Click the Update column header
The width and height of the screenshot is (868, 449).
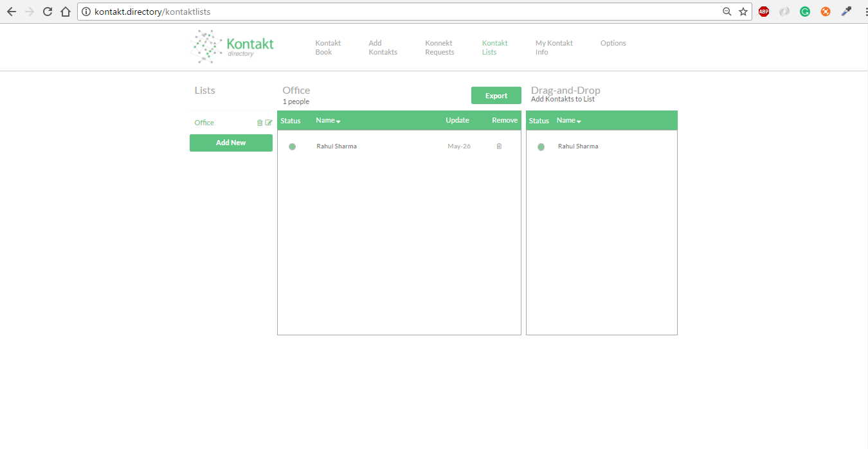pos(457,120)
